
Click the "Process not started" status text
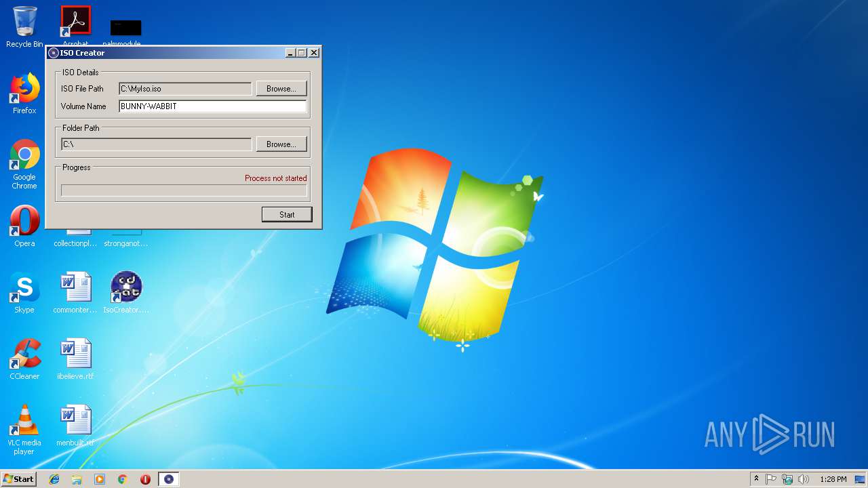(276, 178)
